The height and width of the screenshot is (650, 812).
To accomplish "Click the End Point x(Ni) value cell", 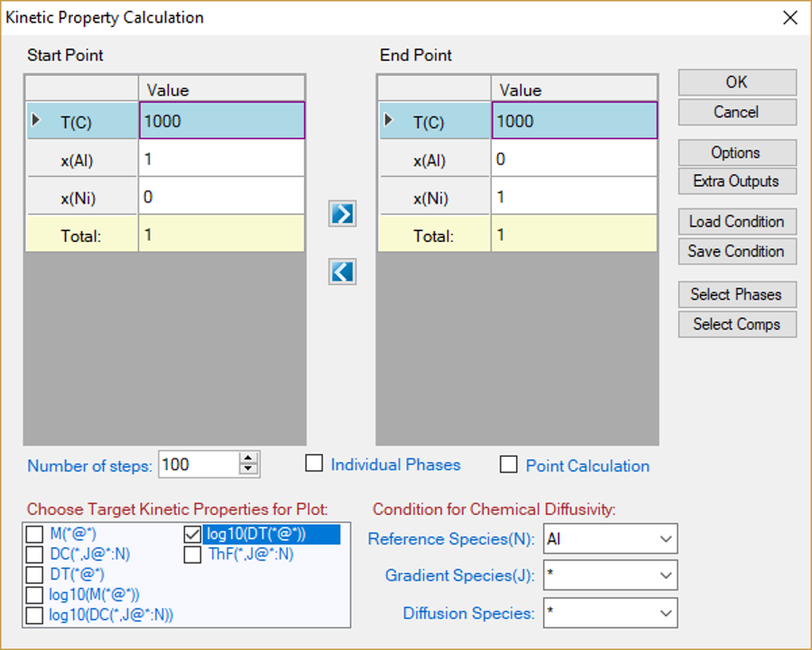I will click(x=575, y=197).
